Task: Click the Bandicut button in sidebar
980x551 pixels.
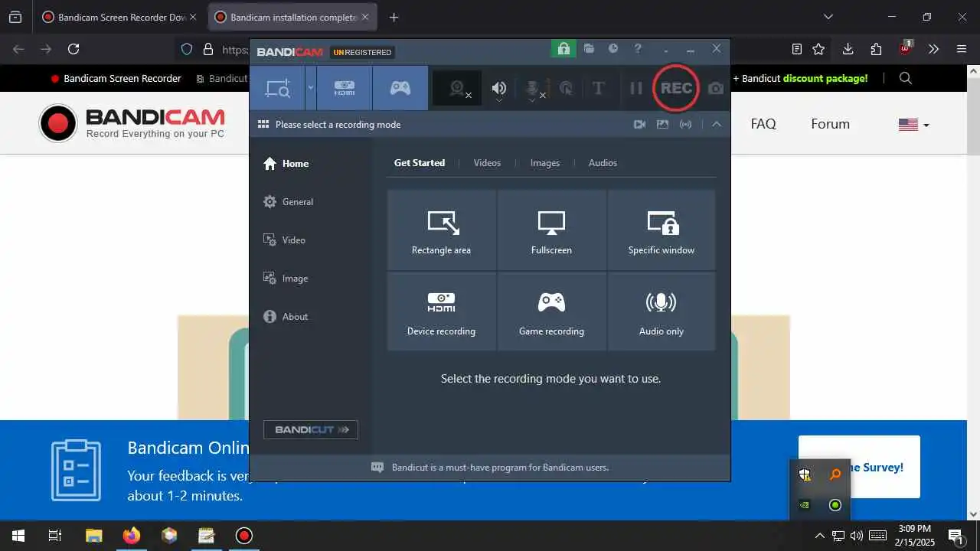Action: coord(311,429)
